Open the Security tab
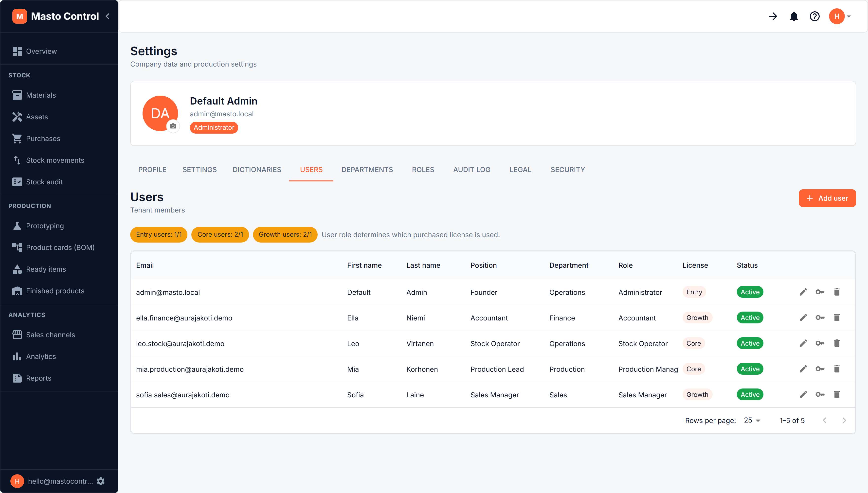The height and width of the screenshot is (493, 868). coord(568,170)
